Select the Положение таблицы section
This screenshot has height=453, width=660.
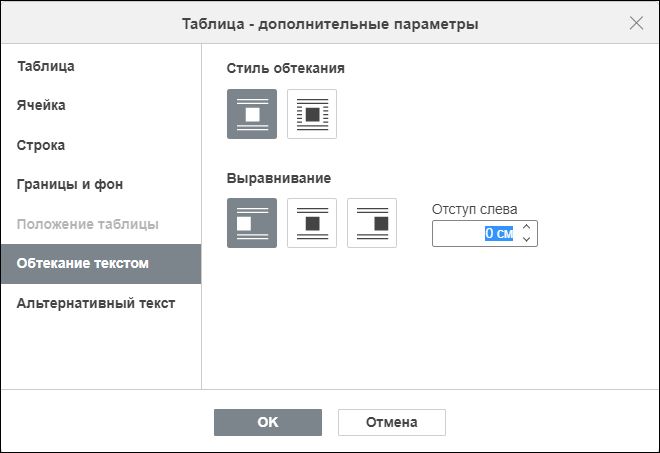point(101,224)
